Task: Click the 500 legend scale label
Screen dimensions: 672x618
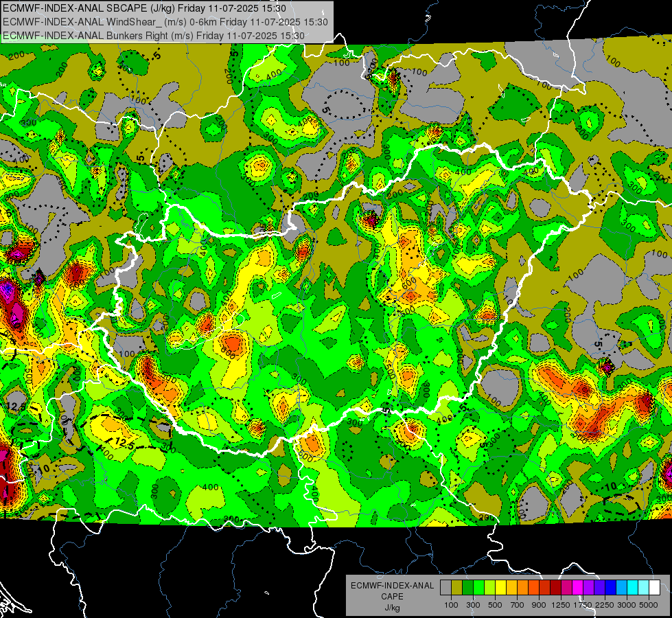Action: click(x=495, y=605)
